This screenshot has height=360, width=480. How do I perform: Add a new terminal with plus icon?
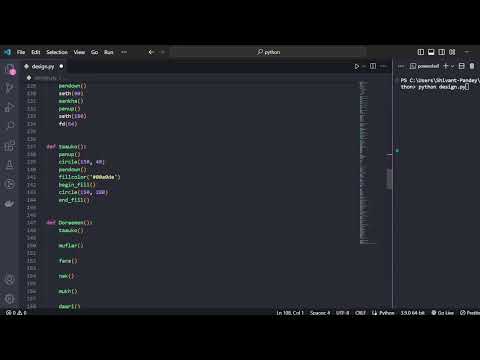coord(446,66)
